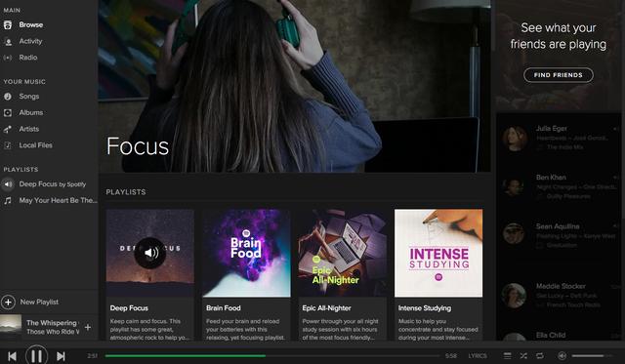Toggle shuffle mode in the player bar
The width and height of the screenshot is (625, 364).
(523, 355)
